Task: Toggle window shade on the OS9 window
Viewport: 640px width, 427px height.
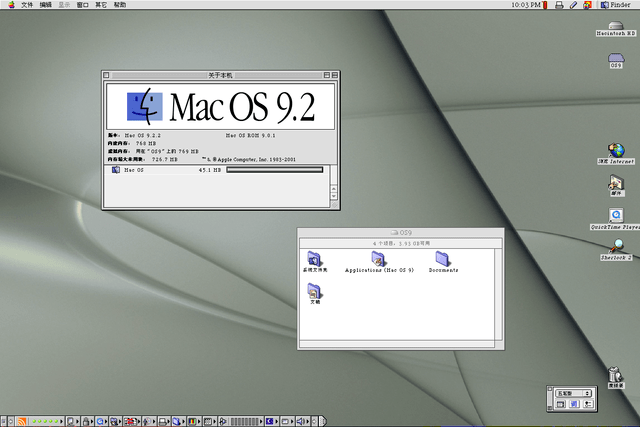Action: tap(496, 233)
